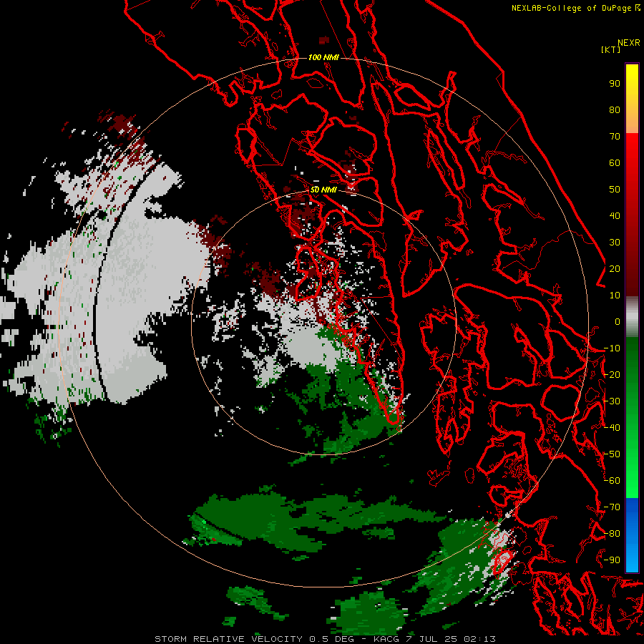Click the 7 JUL 25 02:13 timestamp

pyautogui.click(x=451, y=639)
